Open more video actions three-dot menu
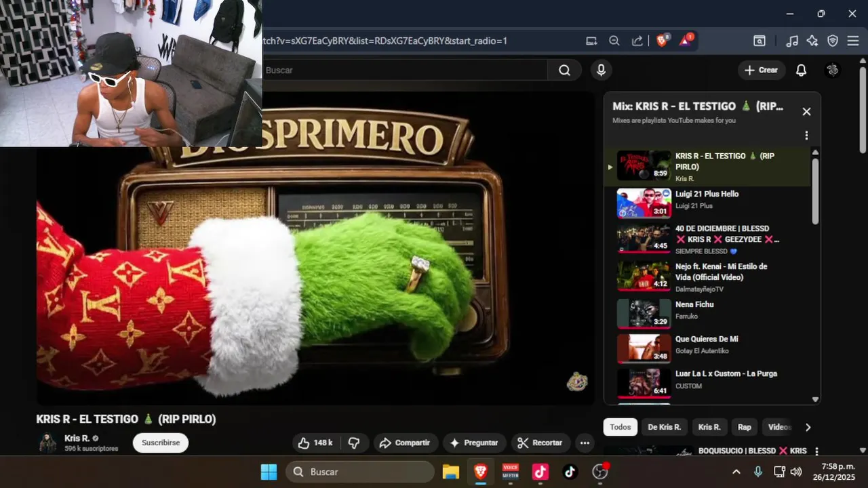 pos(585,443)
